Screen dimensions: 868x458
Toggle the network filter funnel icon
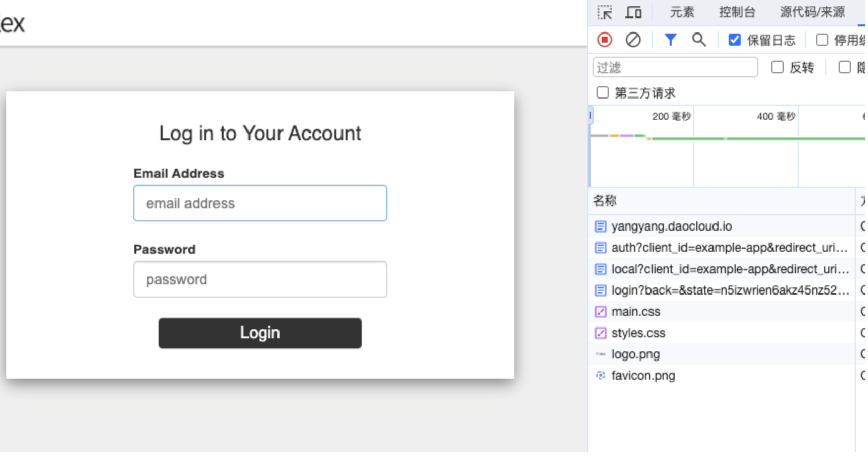tap(670, 40)
